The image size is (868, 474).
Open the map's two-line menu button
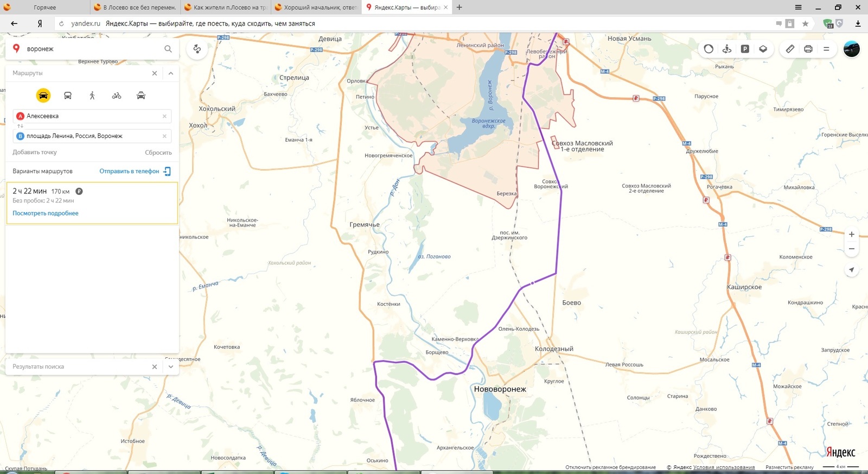tap(826, 49)
